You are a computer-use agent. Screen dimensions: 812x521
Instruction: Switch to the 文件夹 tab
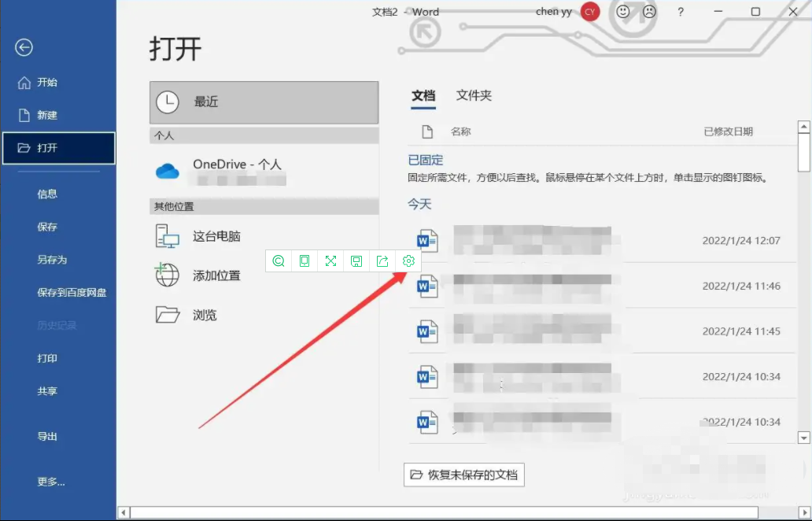tap(473, 94)
